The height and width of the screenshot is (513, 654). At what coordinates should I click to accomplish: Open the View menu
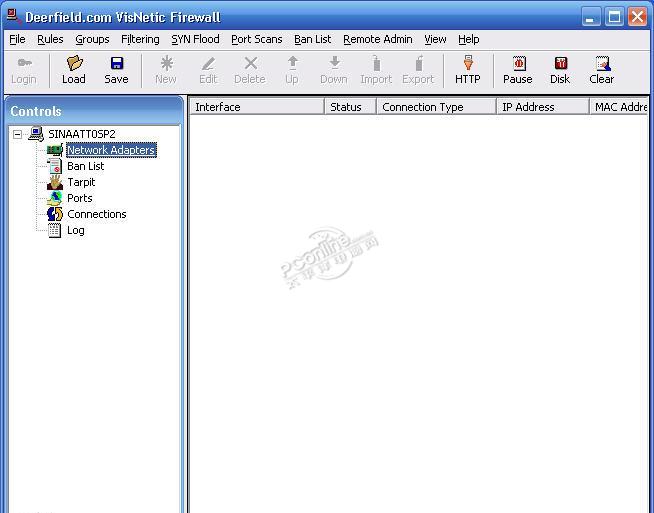coord(435,39)
